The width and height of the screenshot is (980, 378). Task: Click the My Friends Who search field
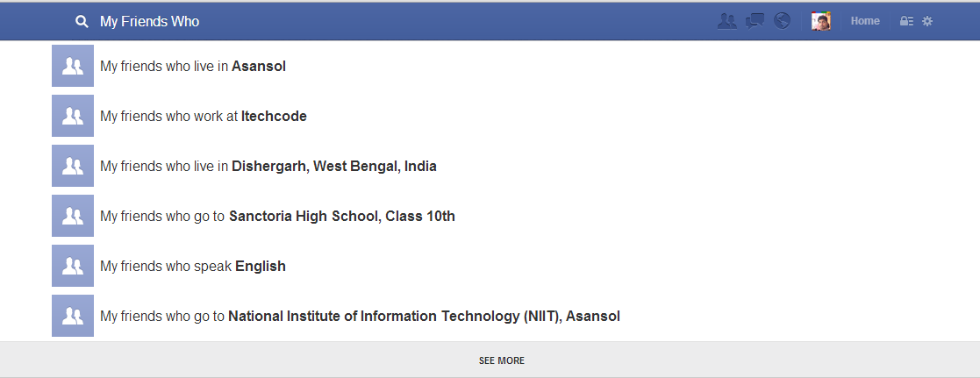[x=400, y=22]
